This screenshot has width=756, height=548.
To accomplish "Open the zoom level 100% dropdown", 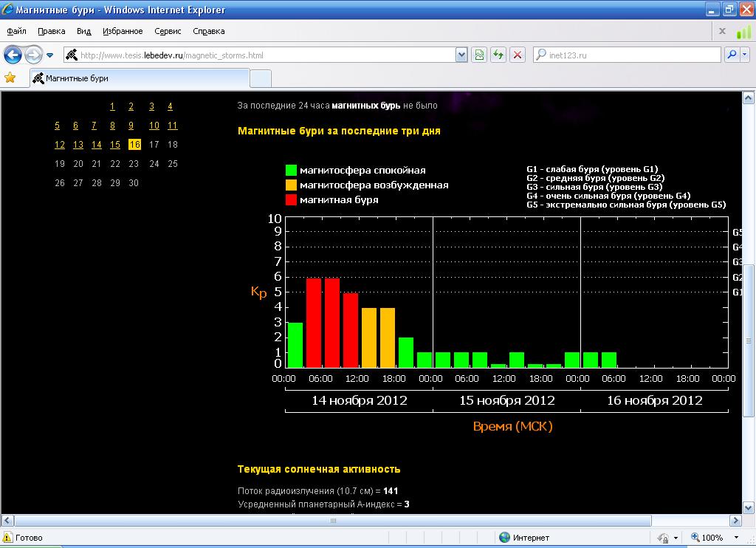I will point(736,538).
